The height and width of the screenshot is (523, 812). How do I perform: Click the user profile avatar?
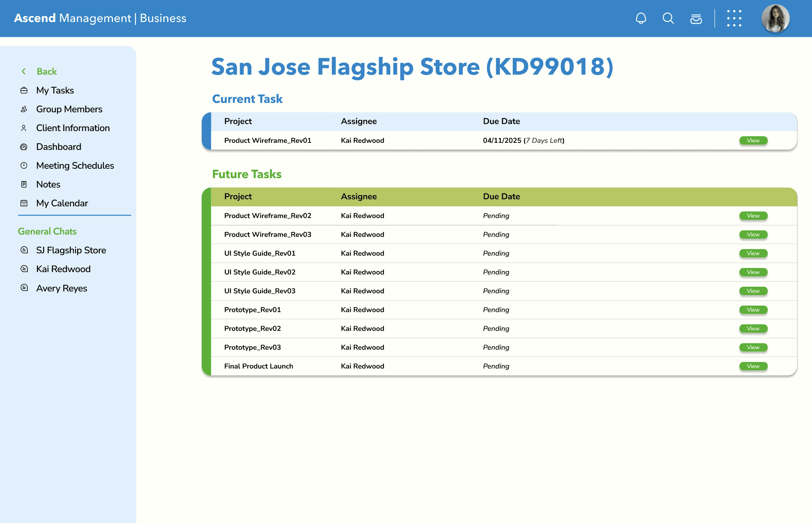(775, 18)
